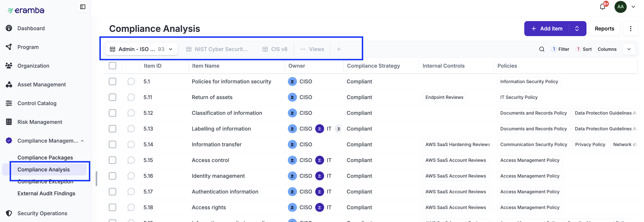Open comments for item 5.1
Image resolution: width=644 pixels, height=222 pixels.
pos(131,81)
